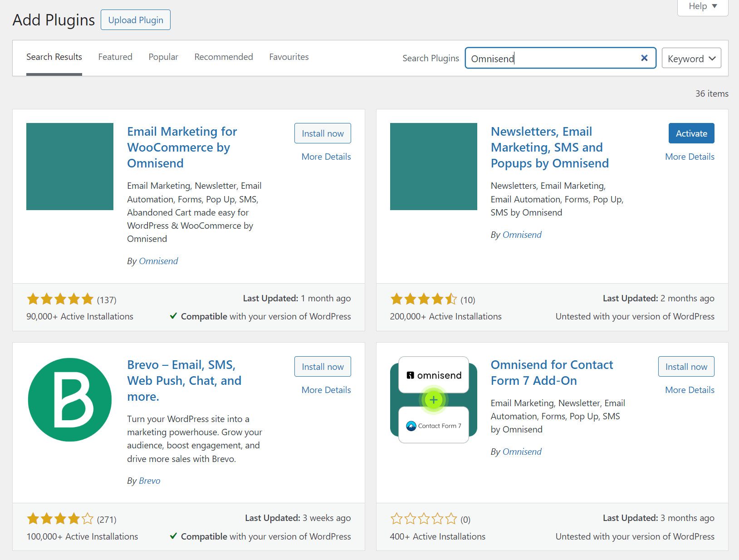This screenshot has height=560, width=739.
Task: Click the Brevo green B logo icon
Action: (70, 400)
